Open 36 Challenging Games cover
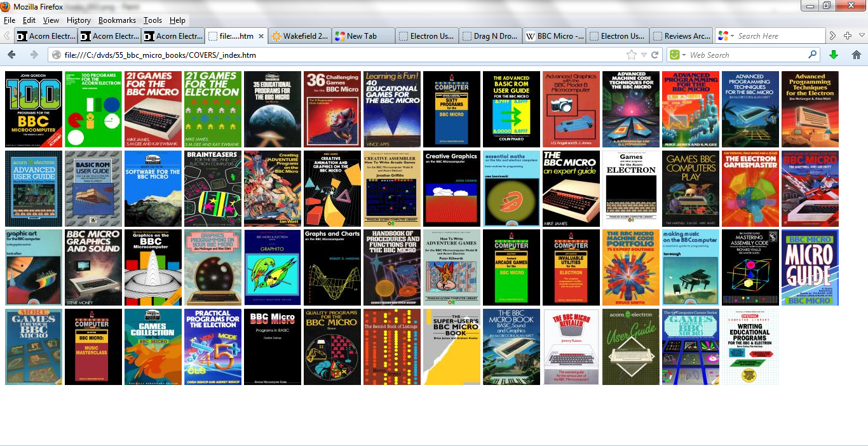868x446 pixels. click(332, 109)
